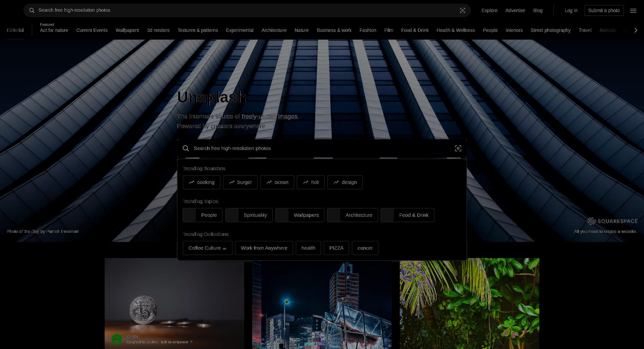Click the Squarespace logo
The image size is (644, 349).
(x=612, y=221)
